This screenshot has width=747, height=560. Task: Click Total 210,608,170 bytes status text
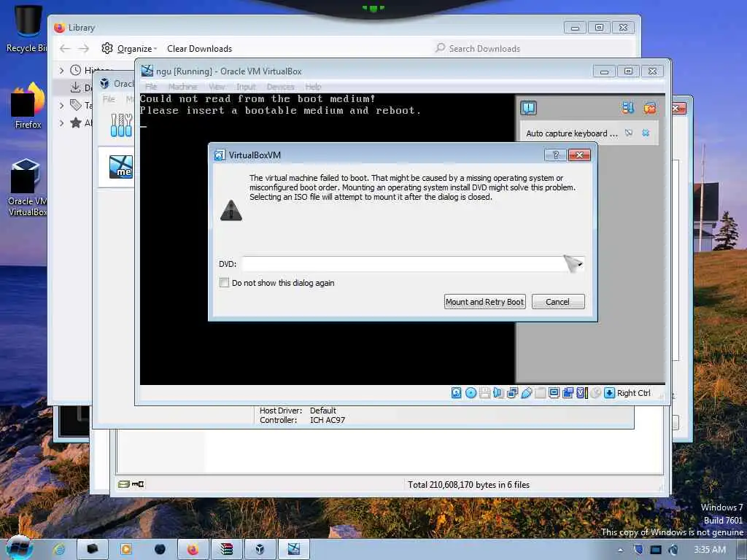(x=468, y=485)
